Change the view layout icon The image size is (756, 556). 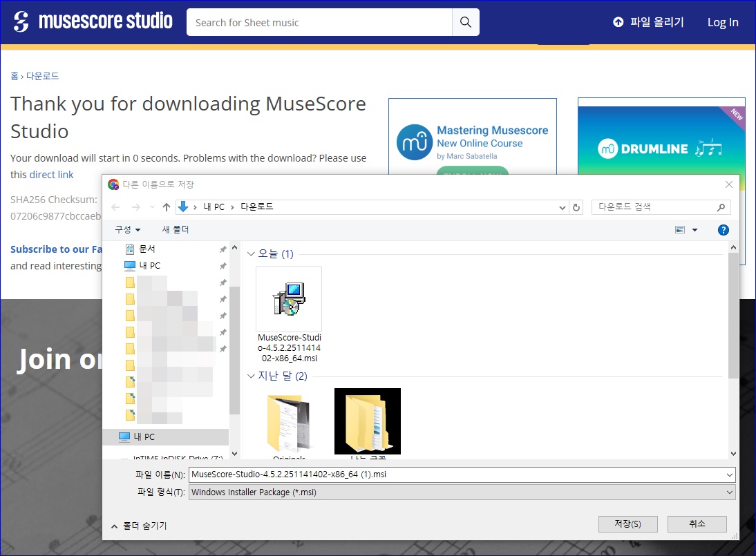680,230
